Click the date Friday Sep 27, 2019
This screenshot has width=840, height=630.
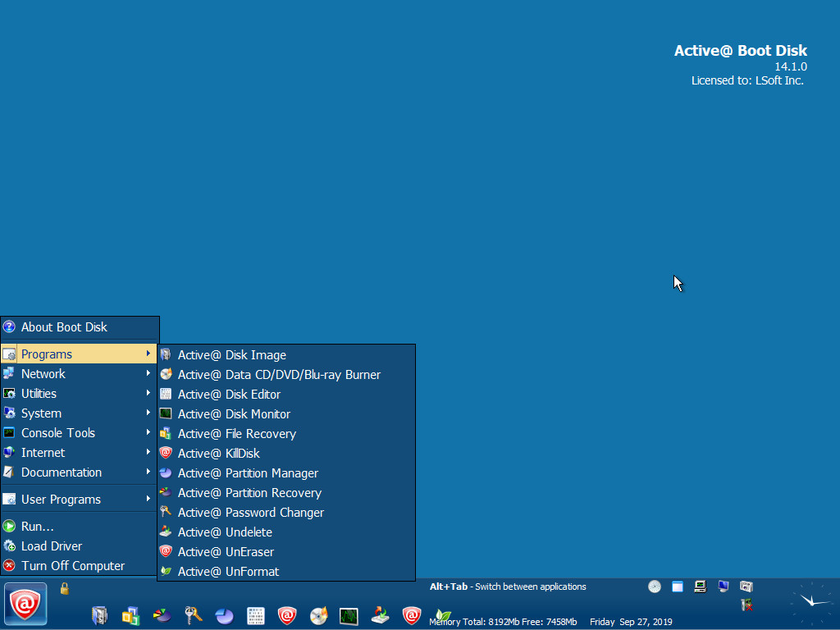coord(631,622)
